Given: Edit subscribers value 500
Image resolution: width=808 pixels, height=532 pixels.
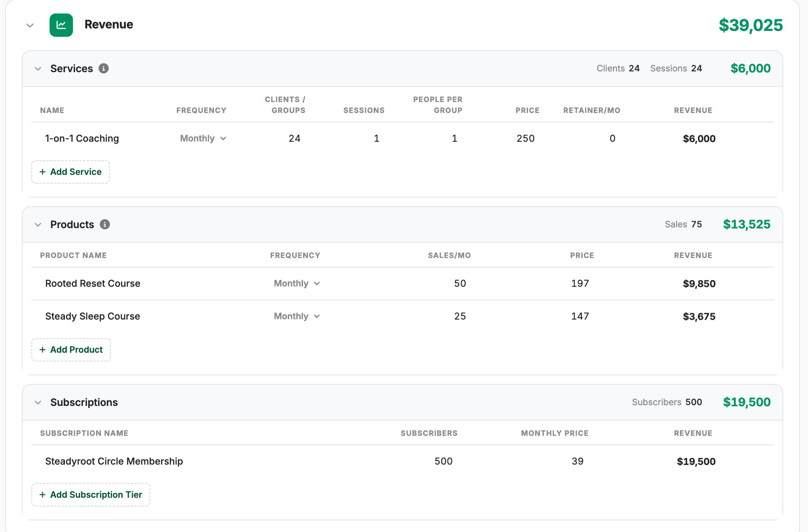Looking at the screenshot, I should (443, 461).
